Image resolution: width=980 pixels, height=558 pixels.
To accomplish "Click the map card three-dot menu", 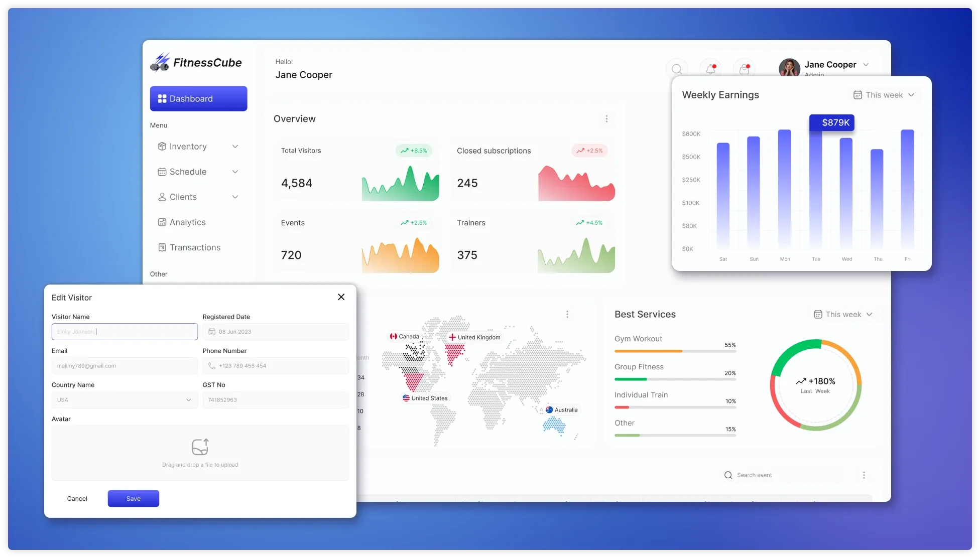I will click(x=567, y=314).
